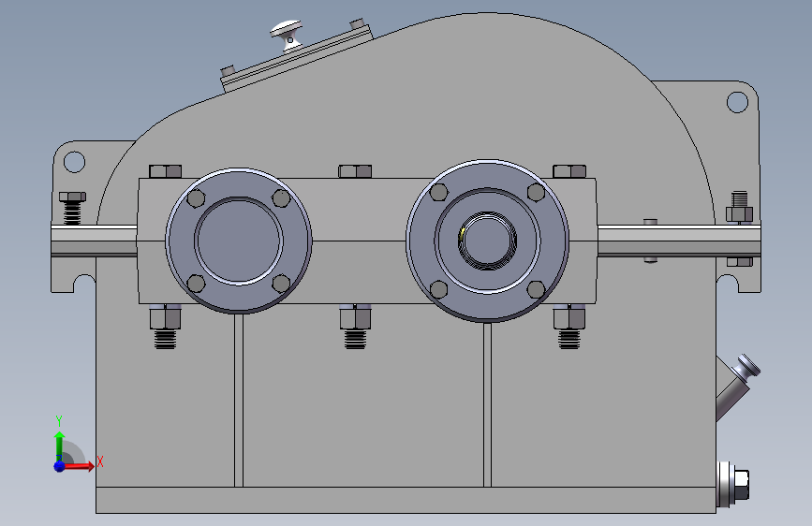The height and width of the screenshot is (526, 812).
Task: Select the oil drain plug at bottom right
Action: click(x=734, y=485)
